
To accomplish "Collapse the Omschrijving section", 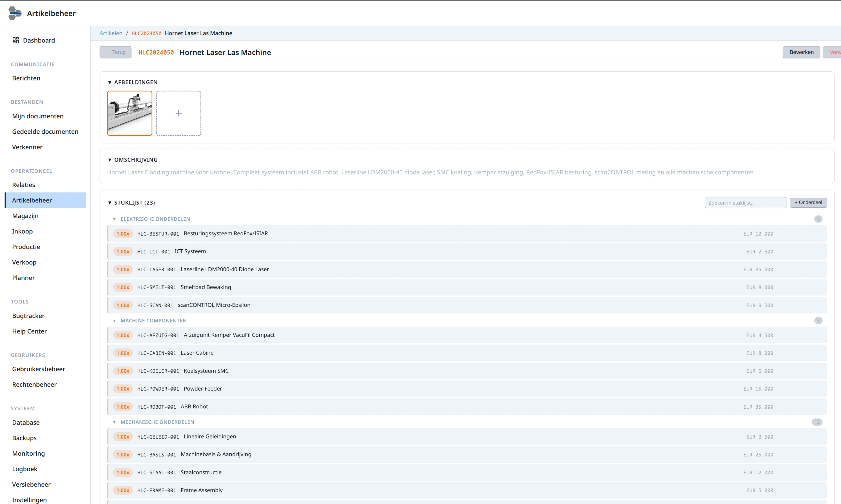I will [110, 160].
